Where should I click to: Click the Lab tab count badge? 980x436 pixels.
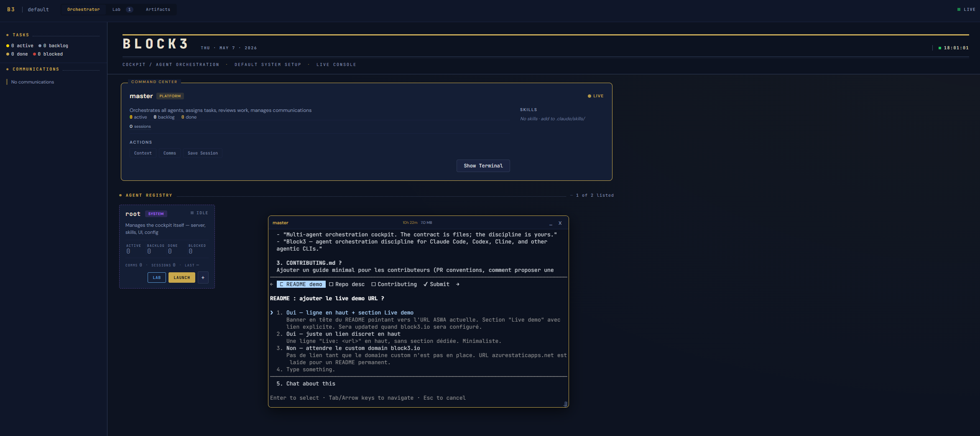pos(130,9)
